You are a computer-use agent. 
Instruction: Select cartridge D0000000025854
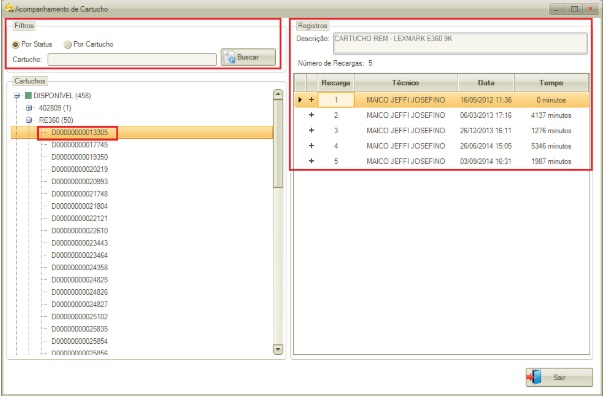(80, 341)
